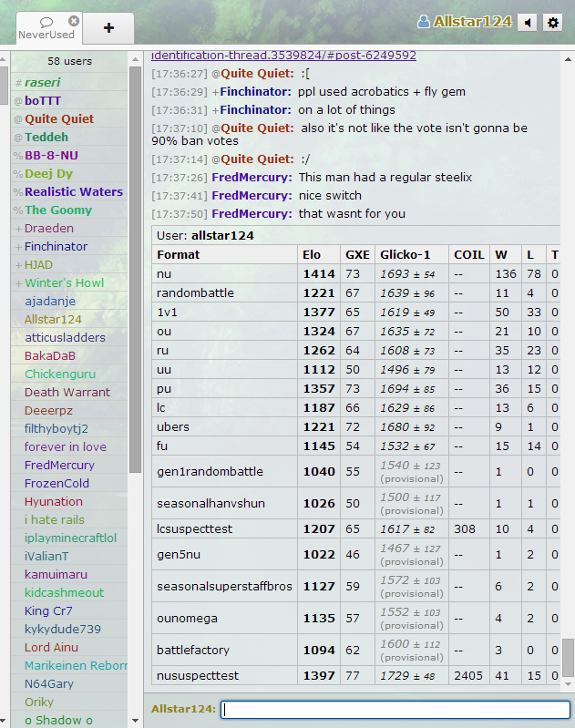Open FrozenCold in the user list
The width and height of the screenshot is (575, 728).
point(69,483)
